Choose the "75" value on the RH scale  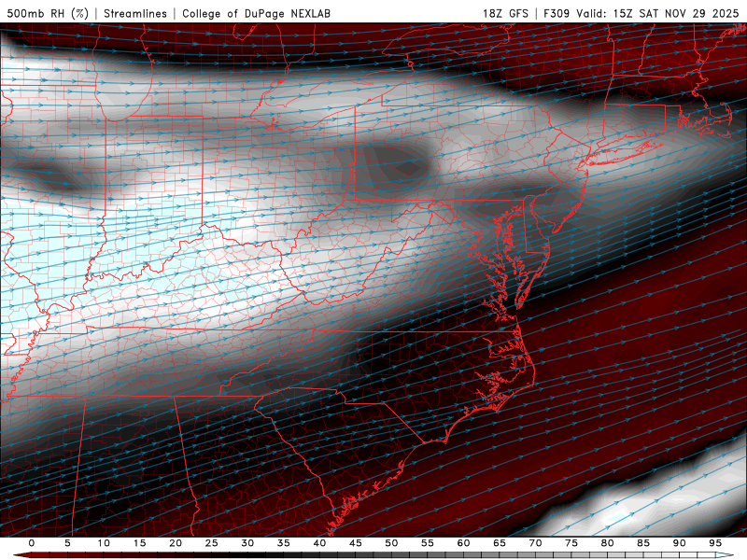tap(571, 543)
